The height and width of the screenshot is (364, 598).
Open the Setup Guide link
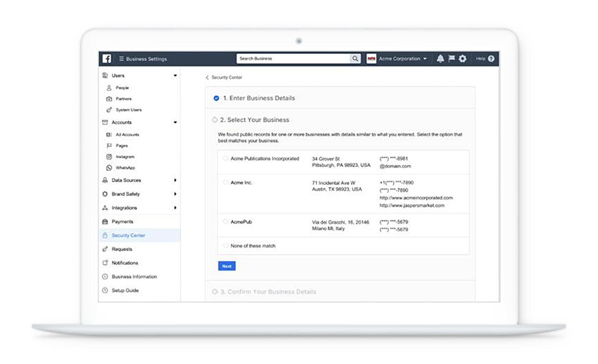coord(125,290)
